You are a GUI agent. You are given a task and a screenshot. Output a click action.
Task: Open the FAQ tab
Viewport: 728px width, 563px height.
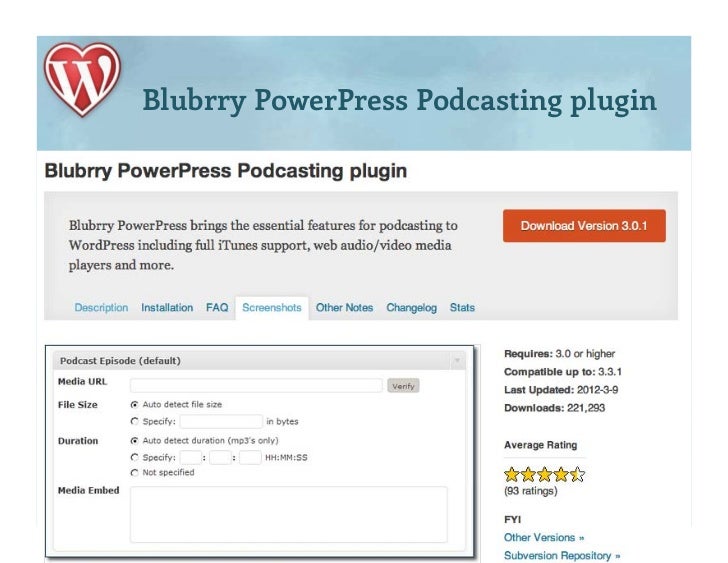coord(217,308)
